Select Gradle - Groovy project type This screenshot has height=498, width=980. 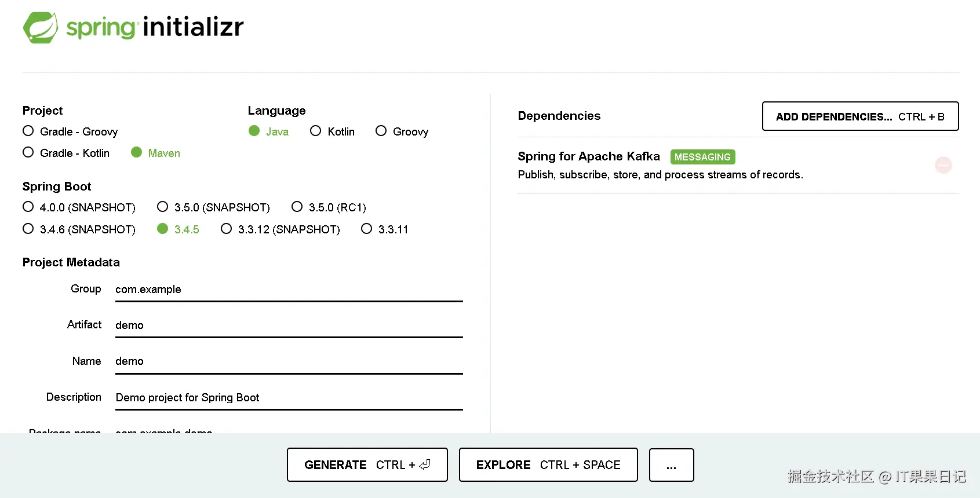tap(28, 131)
